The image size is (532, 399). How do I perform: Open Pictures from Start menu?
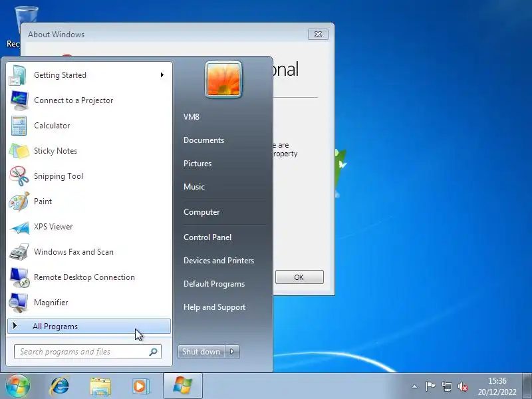pyautogui.click(x=198, y=164)
